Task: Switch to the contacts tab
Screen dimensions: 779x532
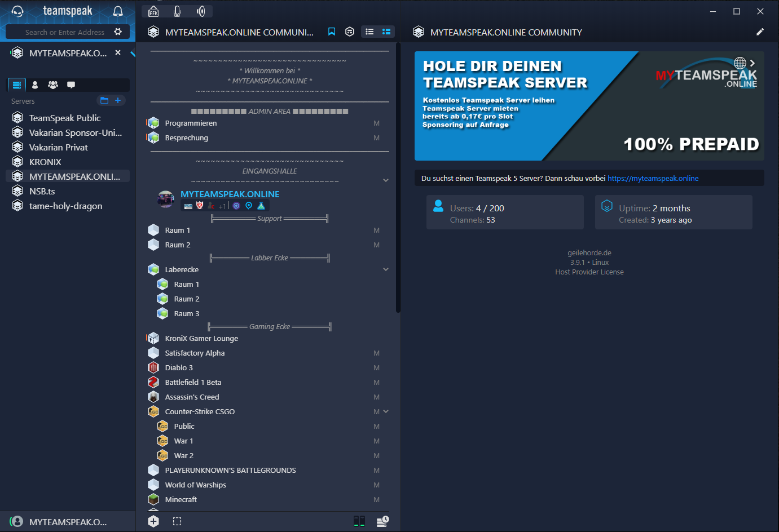Action: pos(35,85)
